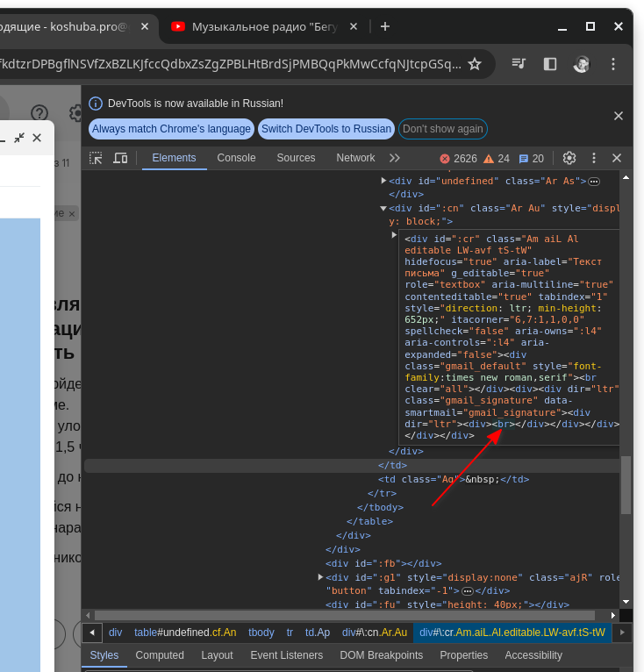Open the 24 warnings counter
The image size is (644, 672).
click(x=497, y=159)
